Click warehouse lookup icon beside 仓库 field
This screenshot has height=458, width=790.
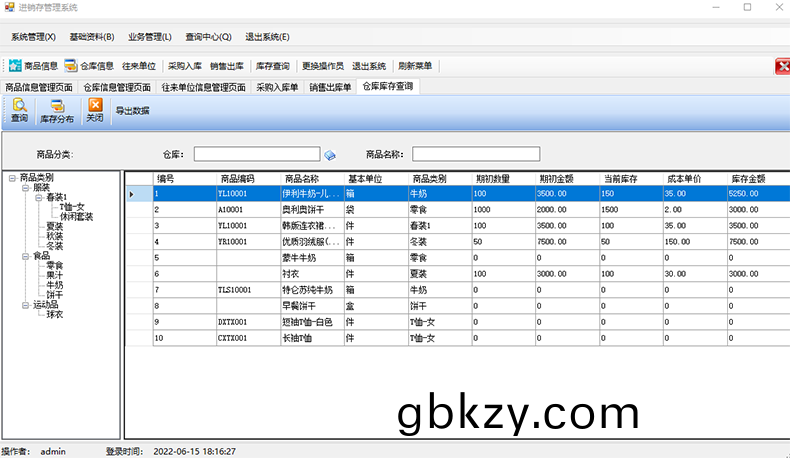click(330, 155)
